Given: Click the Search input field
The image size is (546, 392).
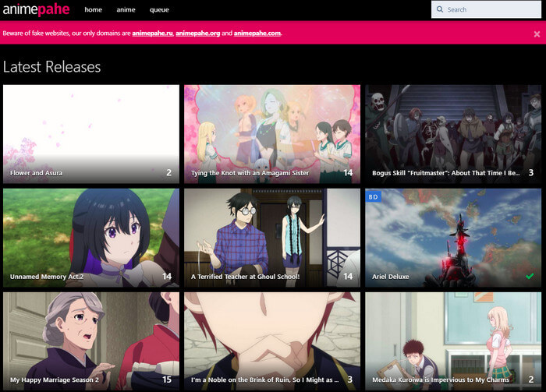Looking at the screenshot, I should click(486, 9).
